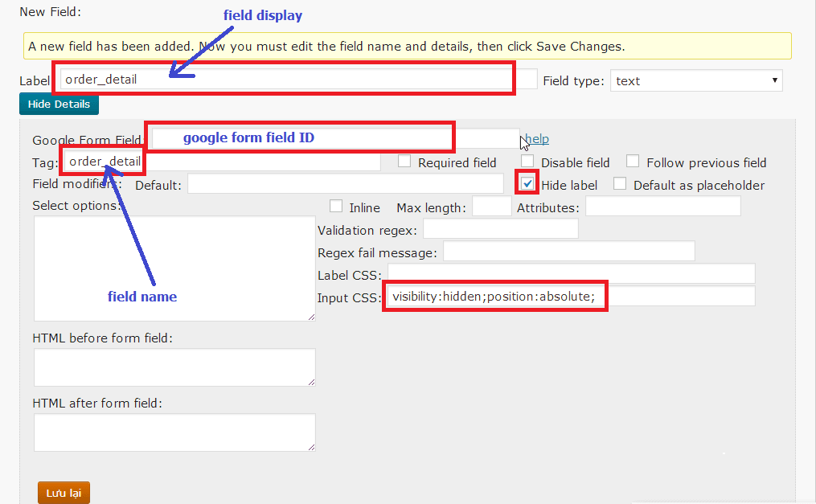816x504 pixels.
Task: Click the Input CSS text field
Action: (569, 297)
